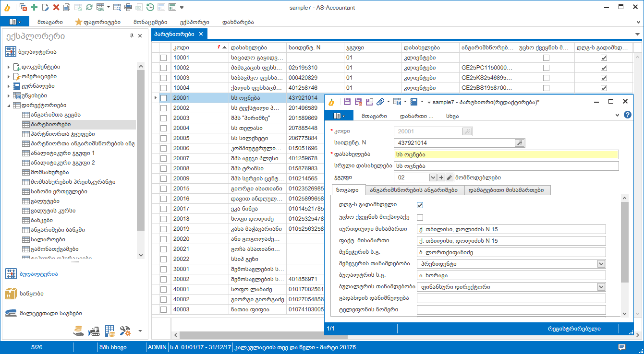Screen dimensions: 644x354
Task: Click the wand button next to საიდენტ. N field
Action: [520, 143]
